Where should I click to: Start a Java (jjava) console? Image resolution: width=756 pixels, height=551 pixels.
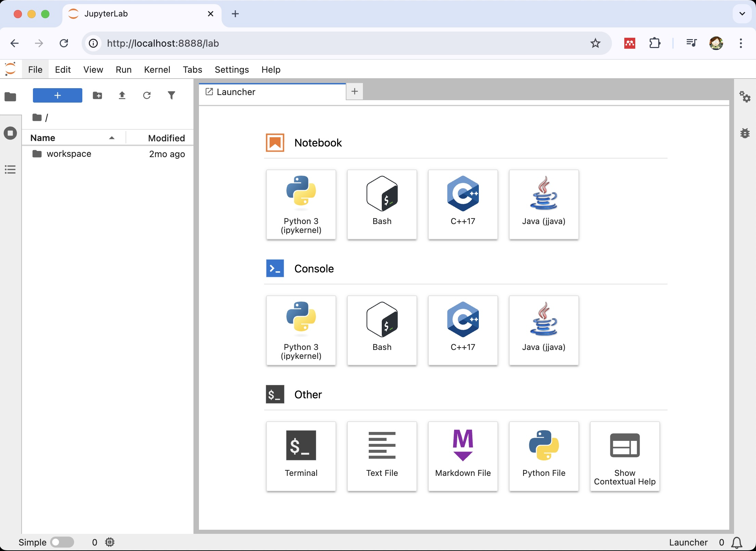544,330
